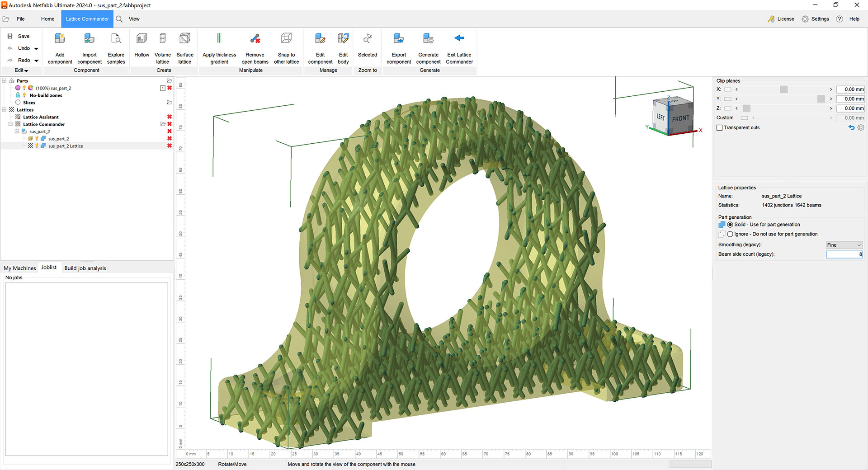Open the Undo dropdown arrow
Image resolution: width=868 pixels, height=470 pixels.
tap(36, 49)
